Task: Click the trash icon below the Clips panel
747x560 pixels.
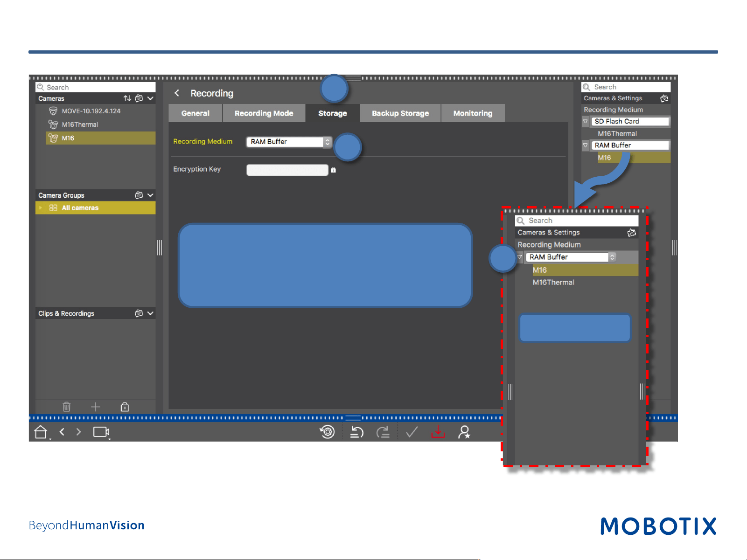Action: [67, 407]
